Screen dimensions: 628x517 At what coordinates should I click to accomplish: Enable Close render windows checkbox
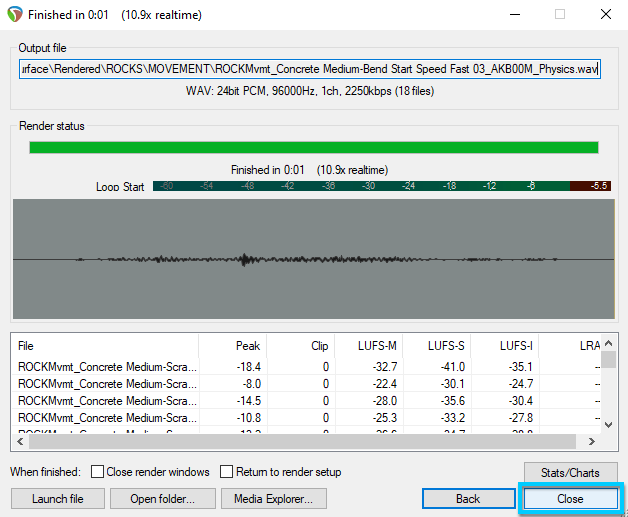(x=98, y=472)
